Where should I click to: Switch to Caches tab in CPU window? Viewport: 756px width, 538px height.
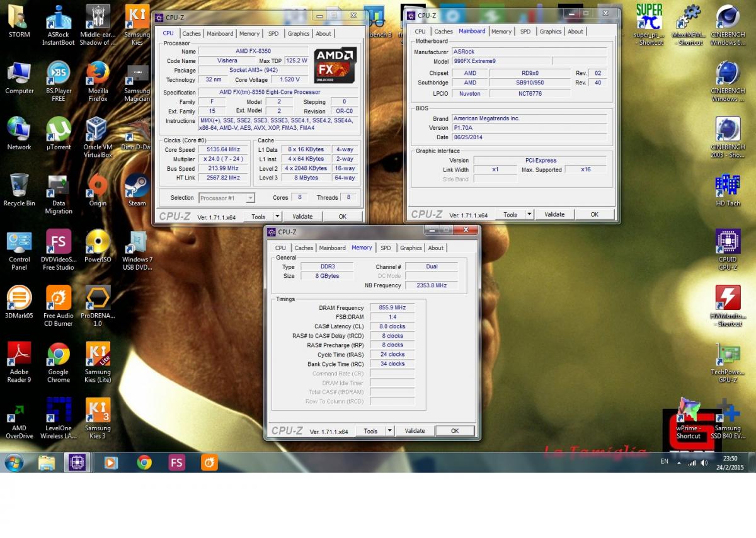(192, 33)
